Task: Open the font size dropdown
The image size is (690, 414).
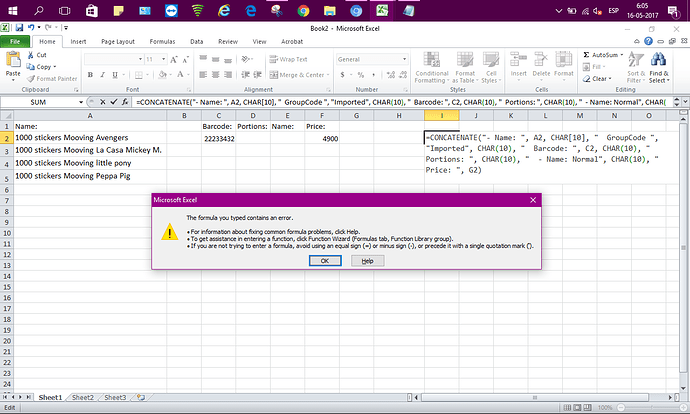Action: pyautogui.click(x=164, y=59)
